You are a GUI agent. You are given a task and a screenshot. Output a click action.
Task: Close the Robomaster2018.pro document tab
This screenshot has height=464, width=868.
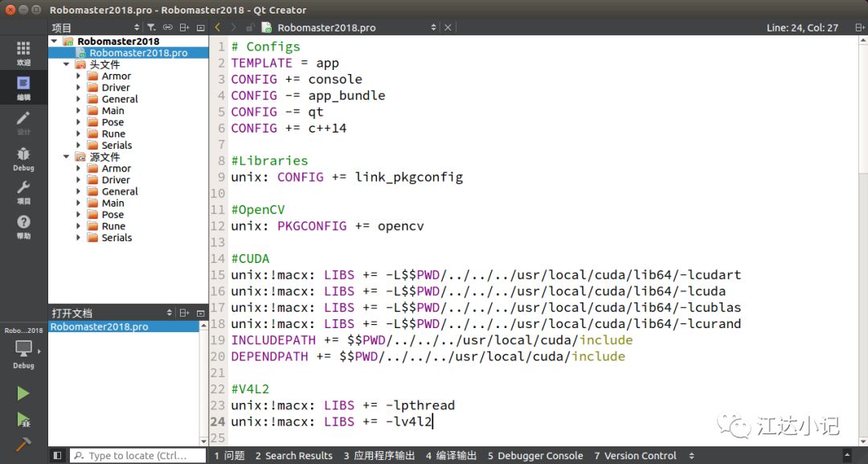[x=448, y=27]
